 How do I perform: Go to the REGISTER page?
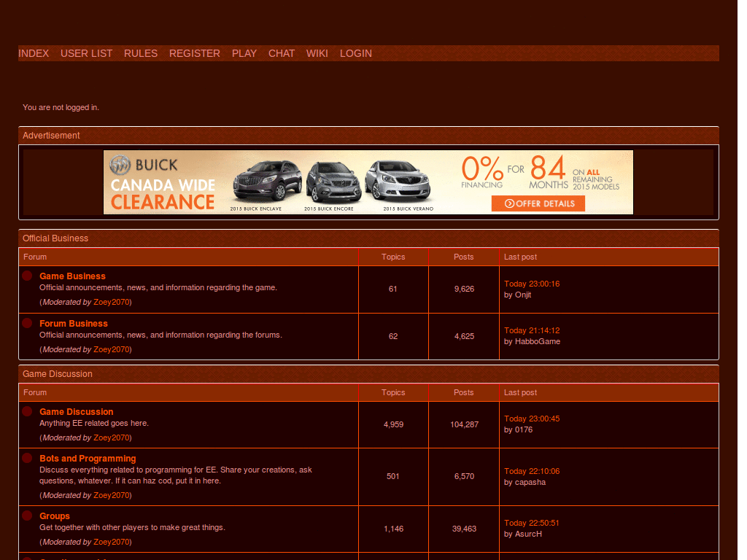point(194,53)
